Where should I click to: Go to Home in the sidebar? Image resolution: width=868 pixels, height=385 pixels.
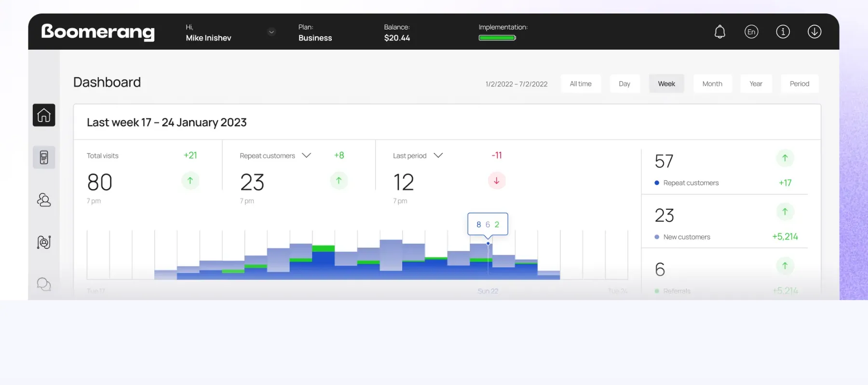pyautogui.click(x=44, y=115)
